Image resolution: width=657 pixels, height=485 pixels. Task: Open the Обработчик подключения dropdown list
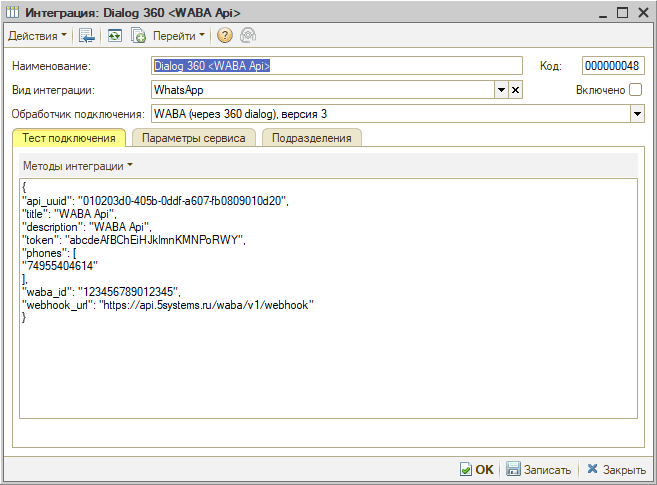637,114
